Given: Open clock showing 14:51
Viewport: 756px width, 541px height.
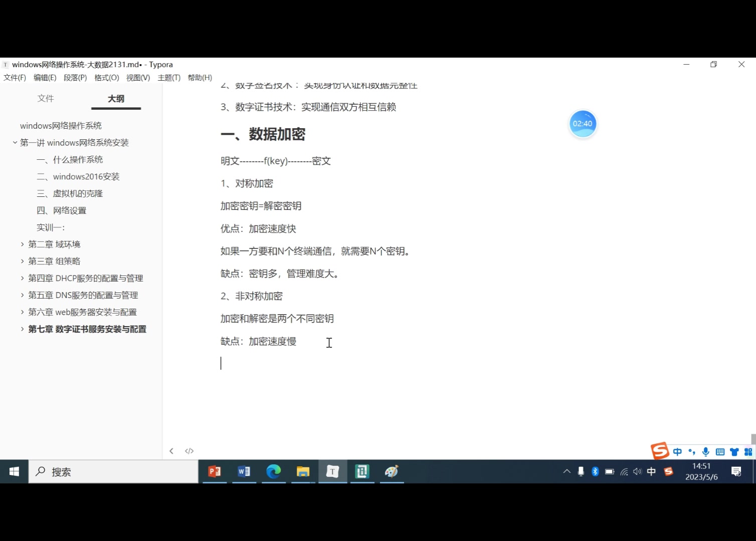Looking at the screenshot, I should tap(701, 471).
